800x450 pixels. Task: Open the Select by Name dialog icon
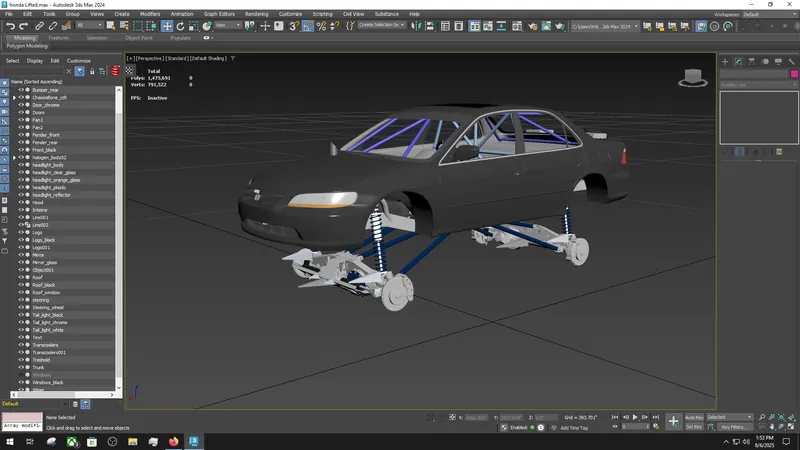123,26
